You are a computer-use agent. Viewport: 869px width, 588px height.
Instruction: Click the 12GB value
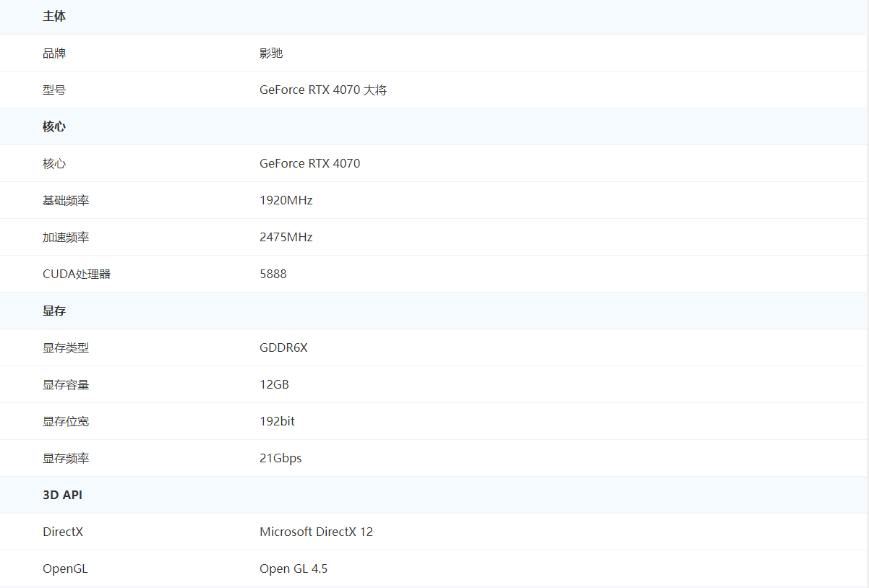275,384
